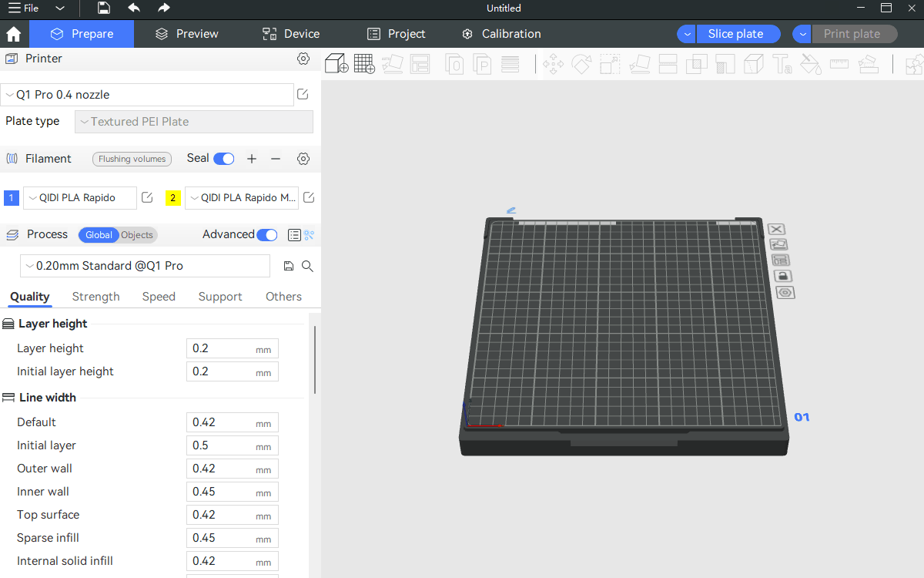Click the plate lock icon beside bed
Image resolution: width=924 pixels, height=578 pixels.
(x=783, y=276)
